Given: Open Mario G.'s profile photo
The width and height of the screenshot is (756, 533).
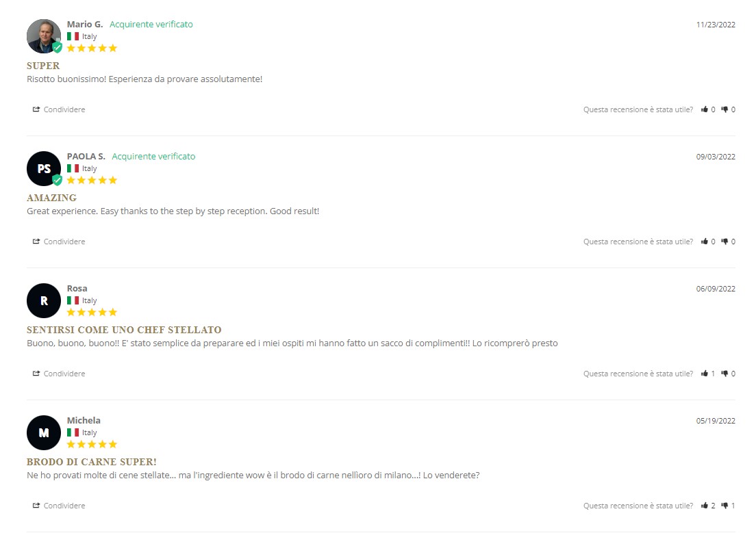Looking at the screenshot, I should tap(44, 36).
